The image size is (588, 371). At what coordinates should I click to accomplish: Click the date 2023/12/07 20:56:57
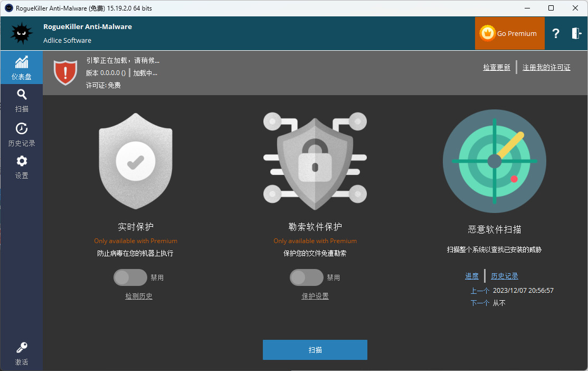523,291
